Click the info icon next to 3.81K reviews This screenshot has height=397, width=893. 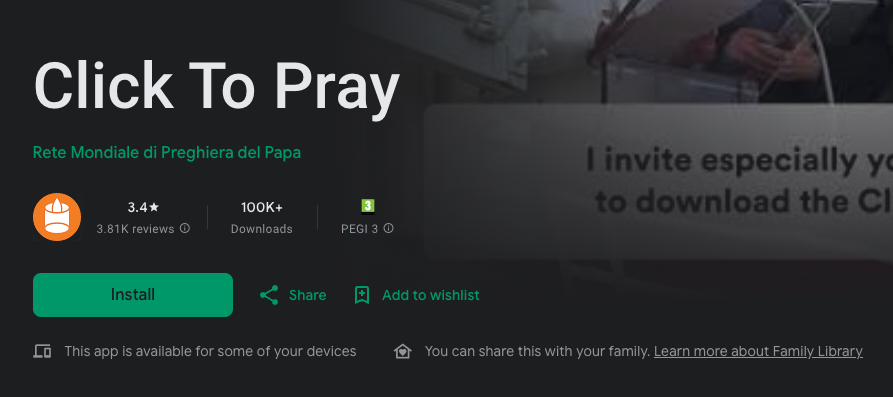coord(185,228)
